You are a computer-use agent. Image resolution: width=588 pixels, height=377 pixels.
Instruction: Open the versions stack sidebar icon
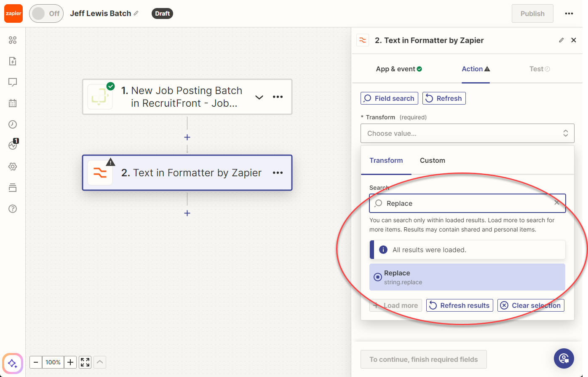13,188
